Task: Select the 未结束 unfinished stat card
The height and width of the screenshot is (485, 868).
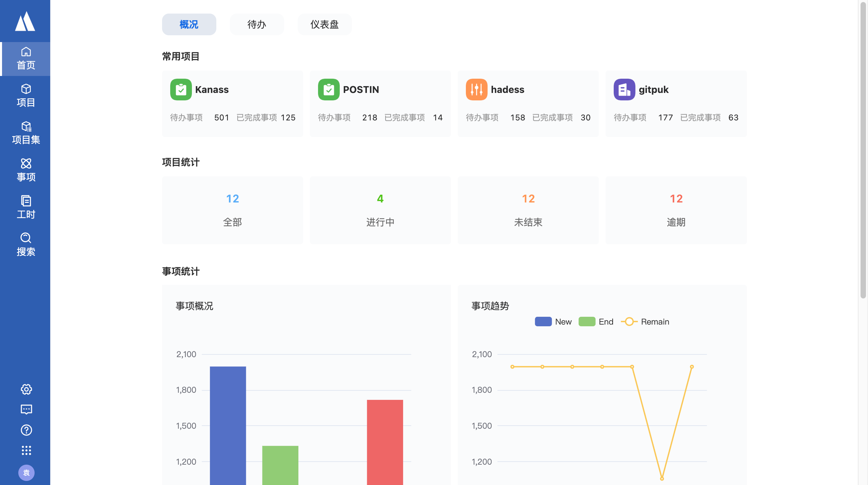Action: click(528, 210)
